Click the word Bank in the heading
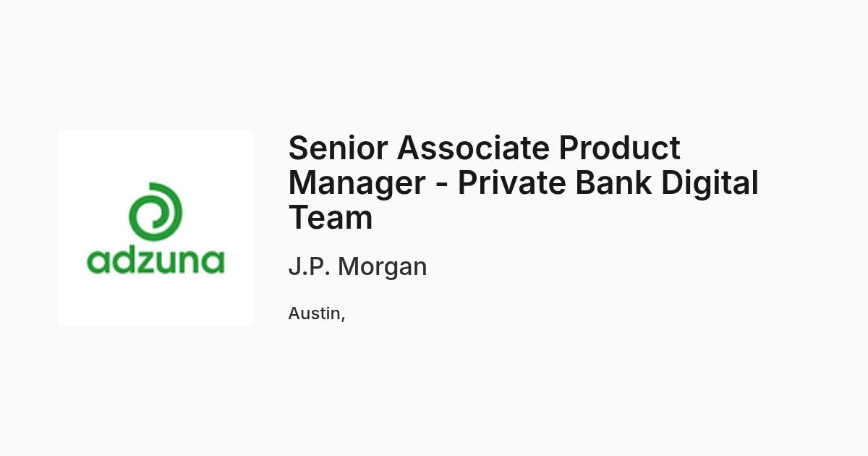The image size is (868, 456). point(613,183)
